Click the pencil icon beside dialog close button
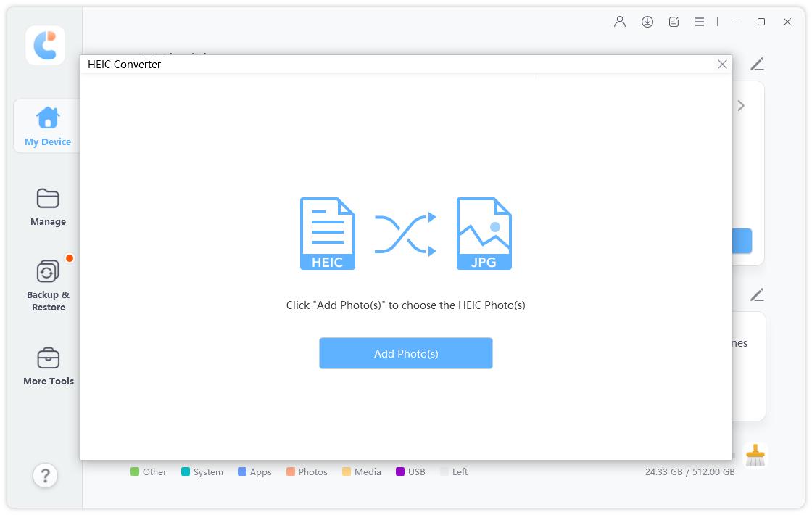The image size is (812, 515). coord(757,65)
